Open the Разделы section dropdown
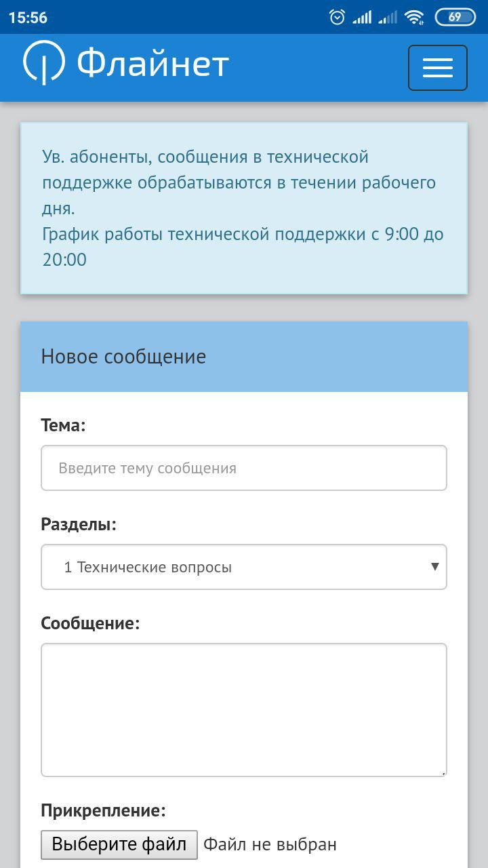 (244, 567)
